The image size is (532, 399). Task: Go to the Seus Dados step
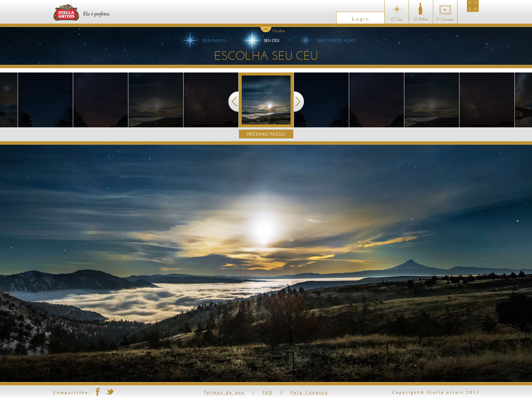[x=213, y=41]
